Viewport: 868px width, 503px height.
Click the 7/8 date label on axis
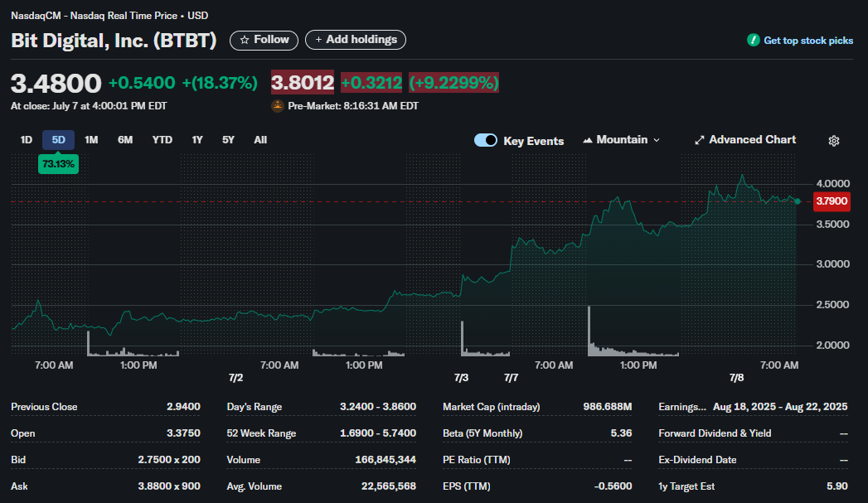pyautogui.click(x=736, y=378)
